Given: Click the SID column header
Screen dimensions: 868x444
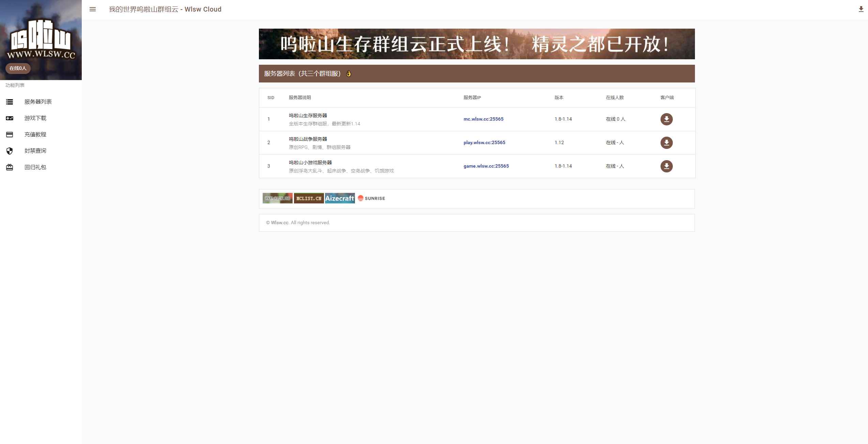Looking at the screenshot, I should (x=271, y=98).
